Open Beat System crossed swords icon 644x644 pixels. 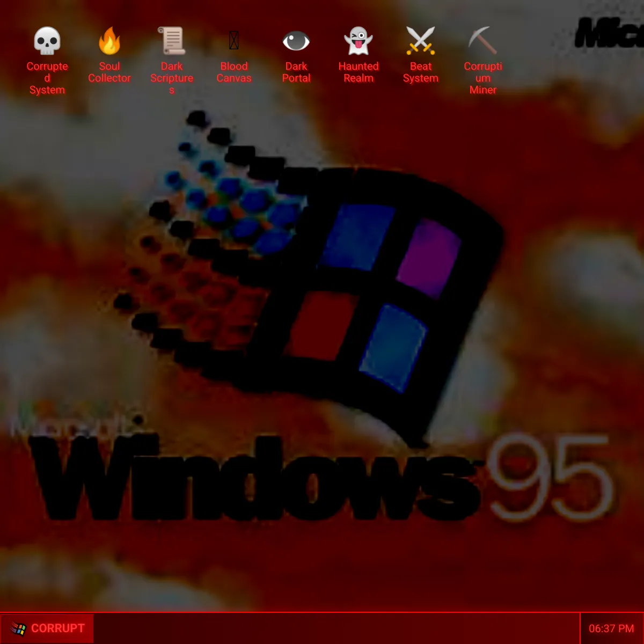pyautogui.click(x=421, y=41)
